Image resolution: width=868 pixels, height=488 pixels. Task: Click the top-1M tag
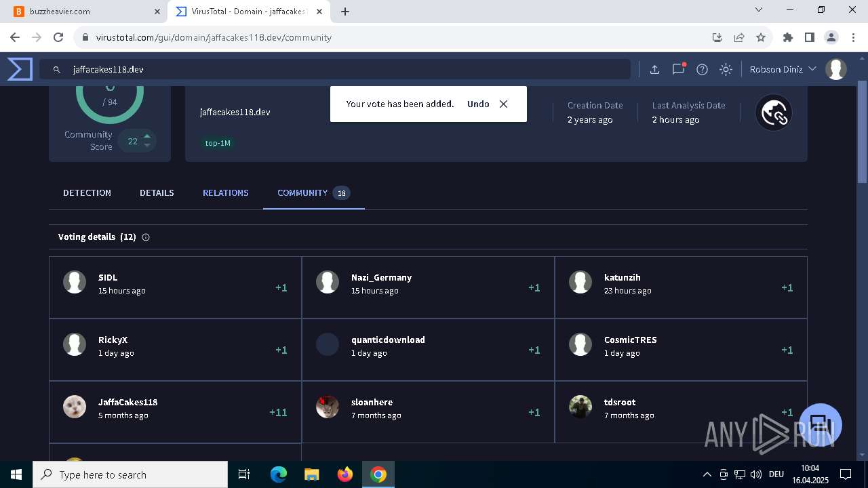pos(218,143)
